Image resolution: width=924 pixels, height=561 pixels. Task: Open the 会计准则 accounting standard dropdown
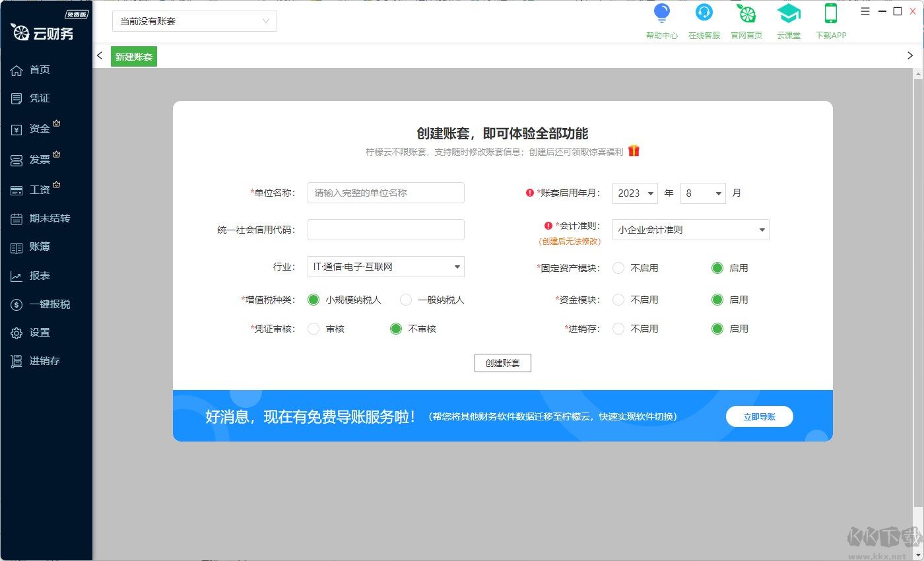click(x=690, y=230)
